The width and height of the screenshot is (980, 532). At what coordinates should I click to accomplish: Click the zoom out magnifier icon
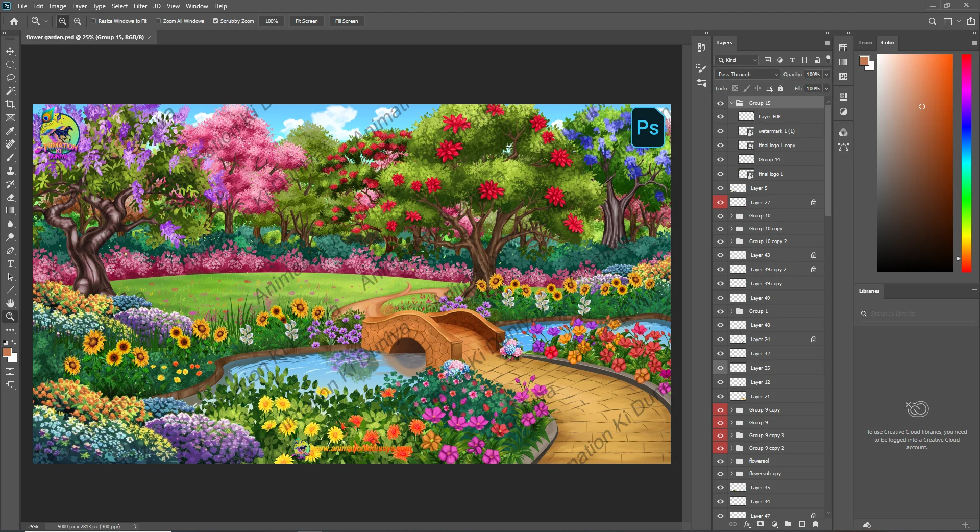78,21
